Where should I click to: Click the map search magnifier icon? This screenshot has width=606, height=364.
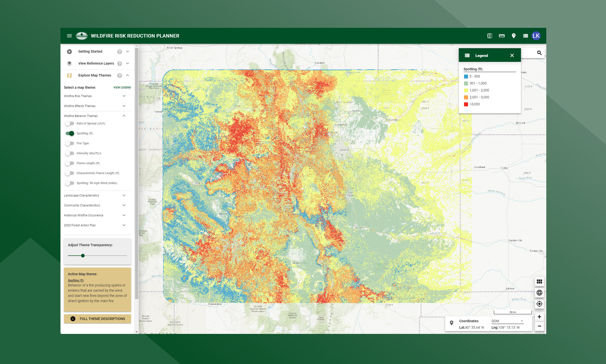click(x=539, y=53)
